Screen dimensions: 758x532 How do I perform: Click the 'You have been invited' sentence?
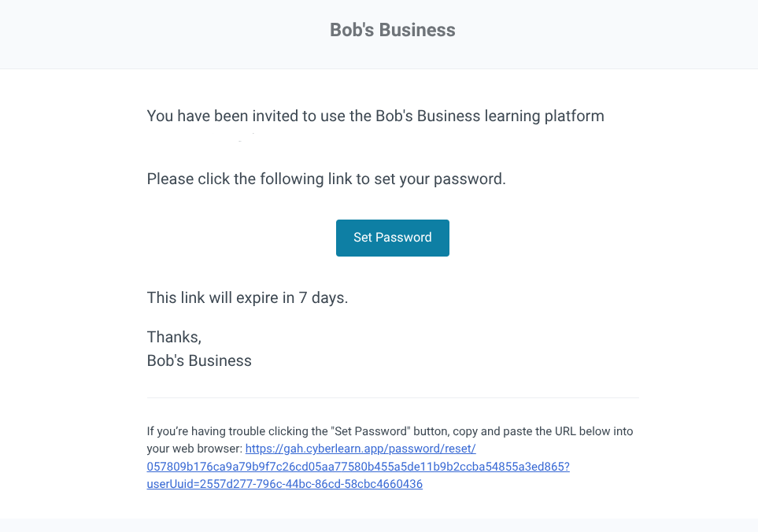tap(375, 116)
